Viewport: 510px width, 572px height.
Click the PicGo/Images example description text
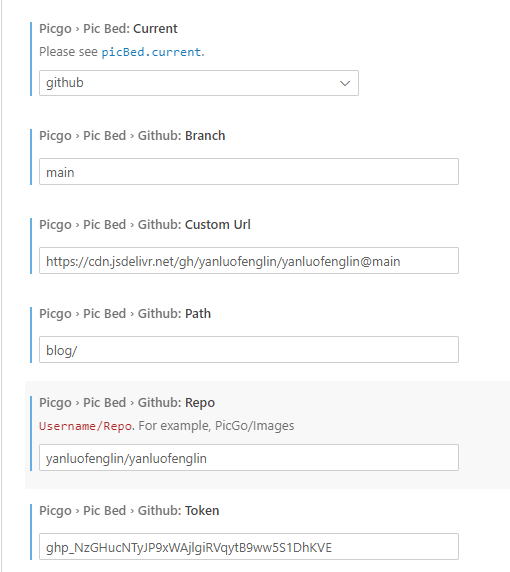pos(216,426)
